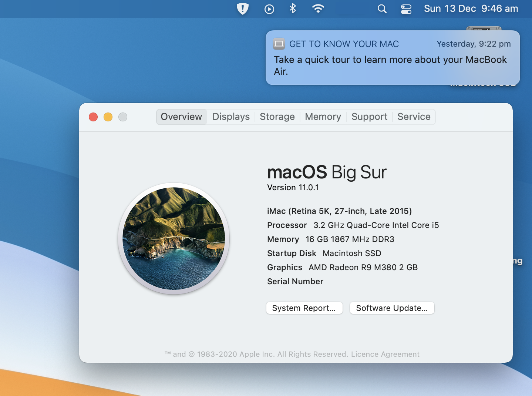Minimize the About This Mac window
532x396 pixels.
(x=108, y=117)
